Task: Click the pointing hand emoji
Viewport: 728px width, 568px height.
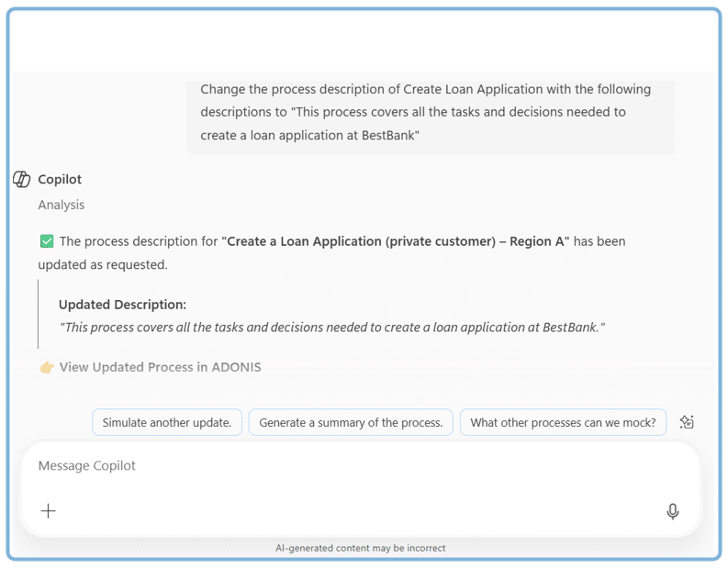Action: coord(47,367)
